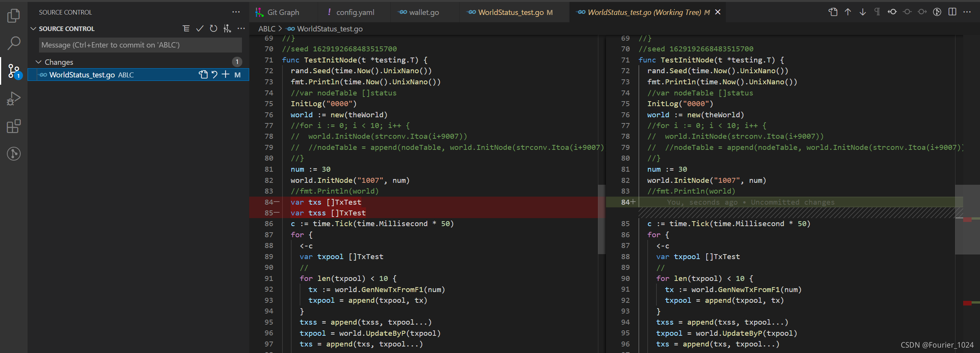
Task: Click SOURCE CONTROL panel title
Action: pyautogui.click(x=65, y=12)
